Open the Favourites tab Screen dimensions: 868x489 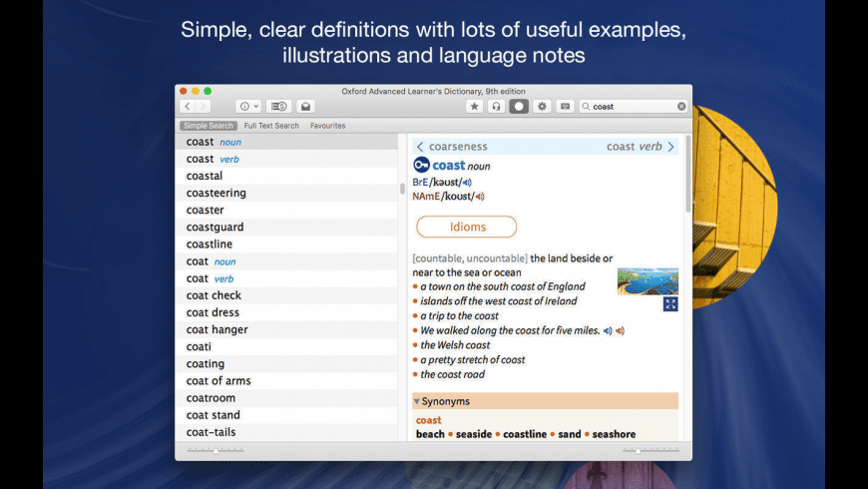[x=327, y=126]
